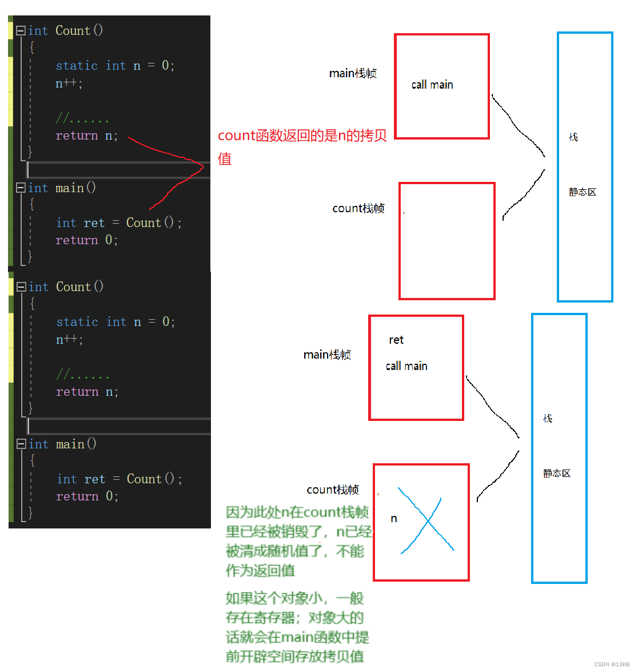This screenshot has width=638, height=672.
Task: Click 'int ret = Count();' in upper snippet
Action: coord(119,223)
